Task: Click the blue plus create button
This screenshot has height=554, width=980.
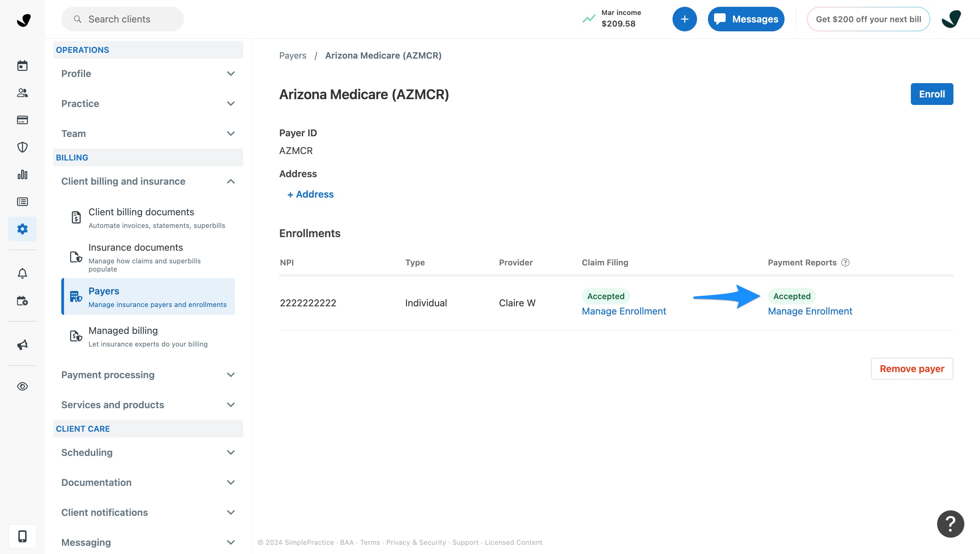Action: tap(684, 19)
